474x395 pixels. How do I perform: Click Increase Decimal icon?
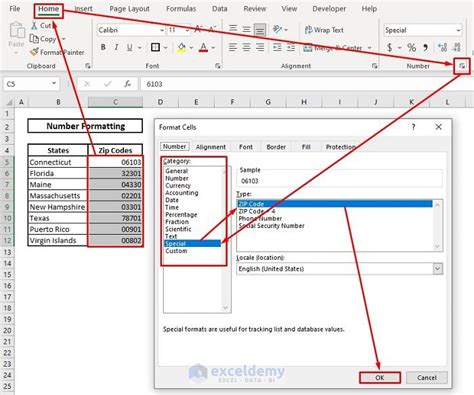443,48
